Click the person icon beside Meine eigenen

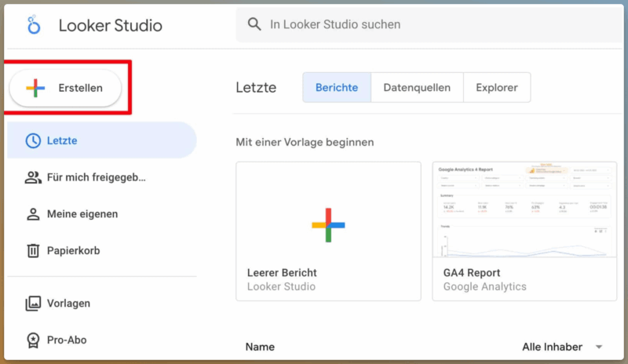coord(33,214)
